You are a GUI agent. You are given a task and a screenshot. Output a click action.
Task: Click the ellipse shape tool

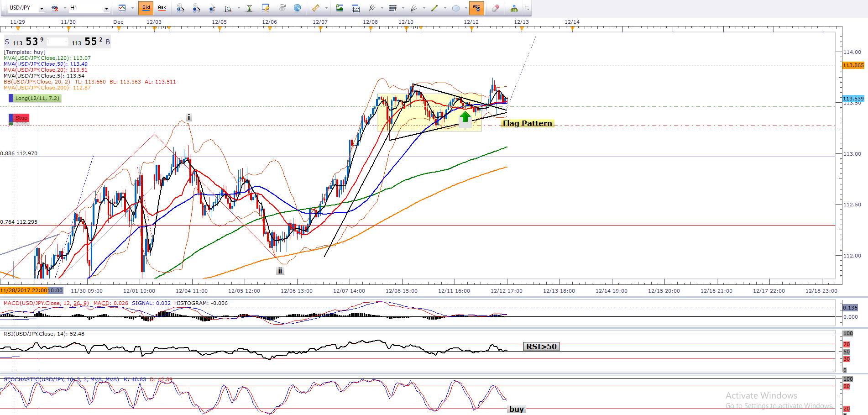[455, 8]
